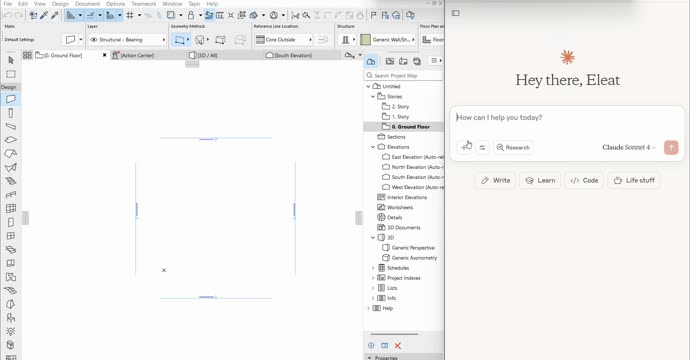
Task: Toggle layer visibility eye for Structural - Bearing
Action: (x=93, y=40)
